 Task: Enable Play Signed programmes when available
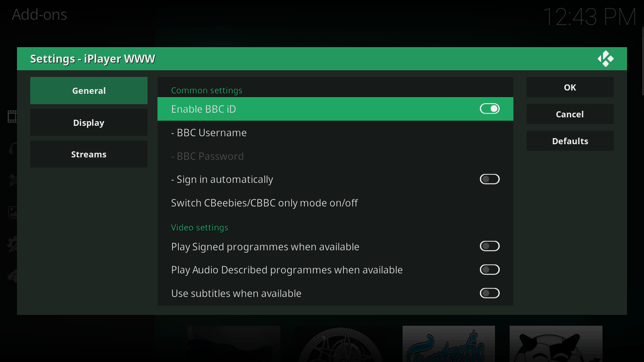tap(489, 246)
